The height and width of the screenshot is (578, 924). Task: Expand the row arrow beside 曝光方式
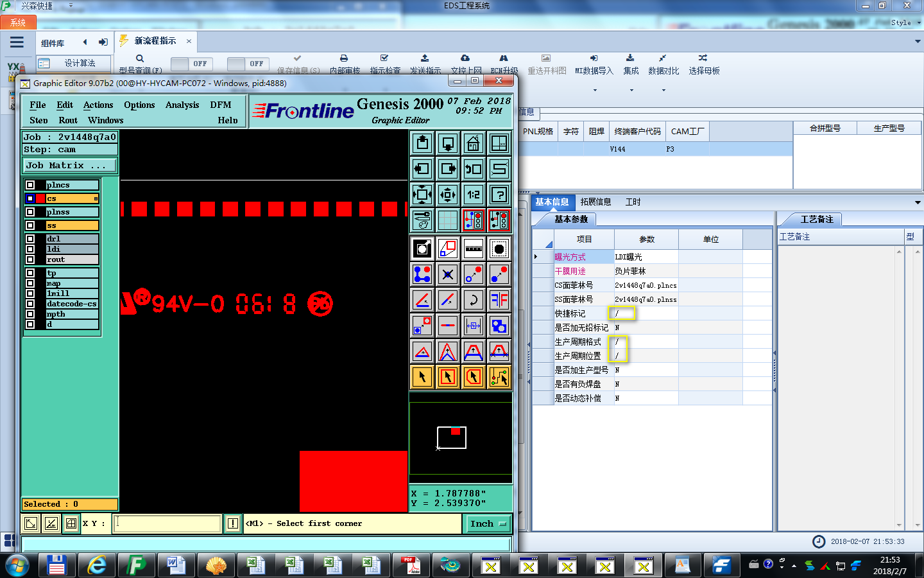[x=536, y=257]
